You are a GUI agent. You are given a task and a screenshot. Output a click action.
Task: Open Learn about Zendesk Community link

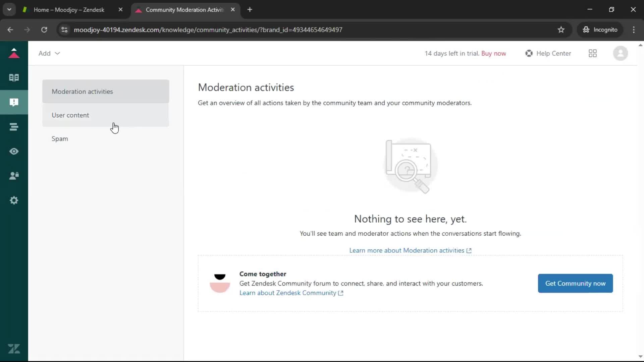point(291,293)
